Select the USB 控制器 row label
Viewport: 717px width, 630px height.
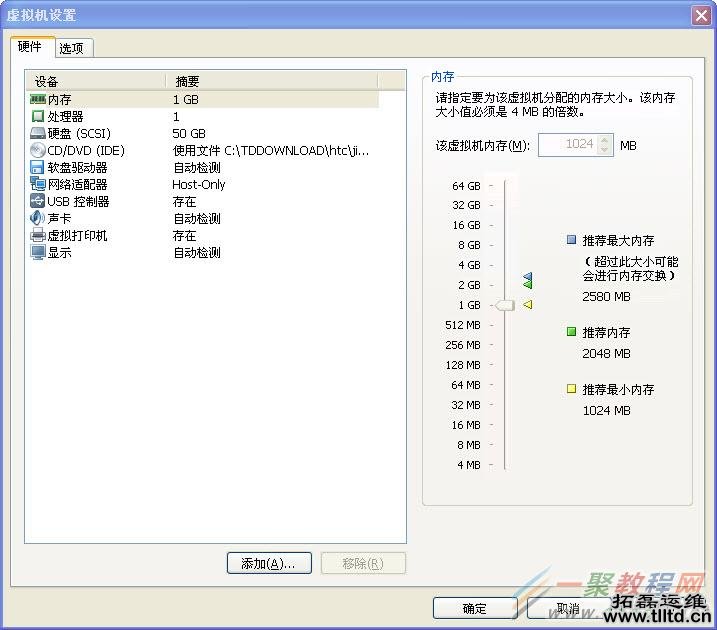[x=78, y=201]
